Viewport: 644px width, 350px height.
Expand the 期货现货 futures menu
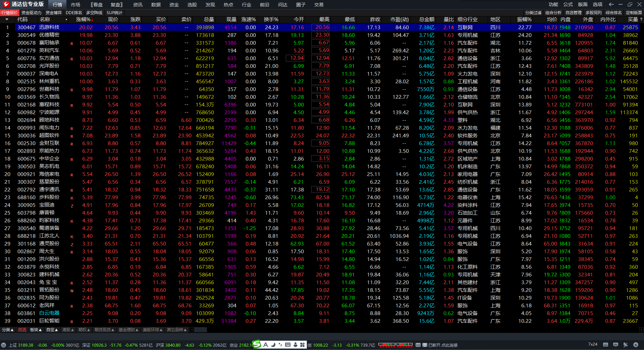pyautogui.click(x=104, y=330)
